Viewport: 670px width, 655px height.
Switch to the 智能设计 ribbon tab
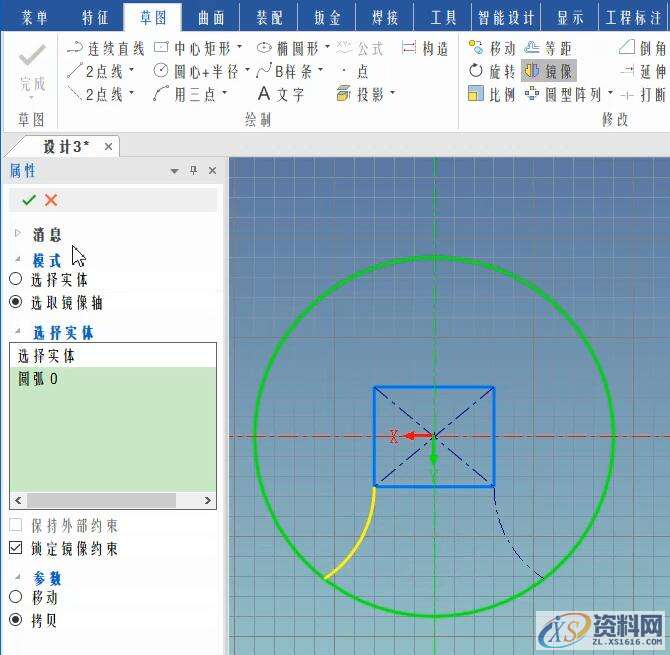[x=506, y=18]
